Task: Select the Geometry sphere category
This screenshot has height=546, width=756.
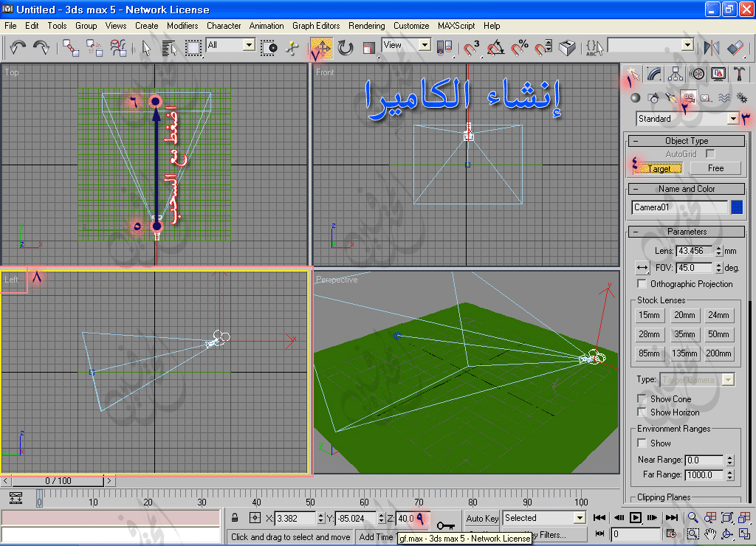Action: 636,98
